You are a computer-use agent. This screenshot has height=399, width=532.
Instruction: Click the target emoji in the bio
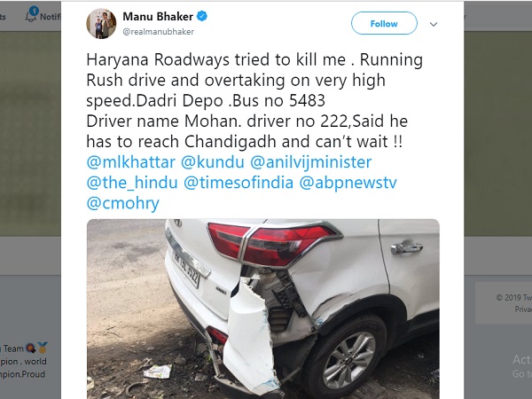(x=31, y=348)
